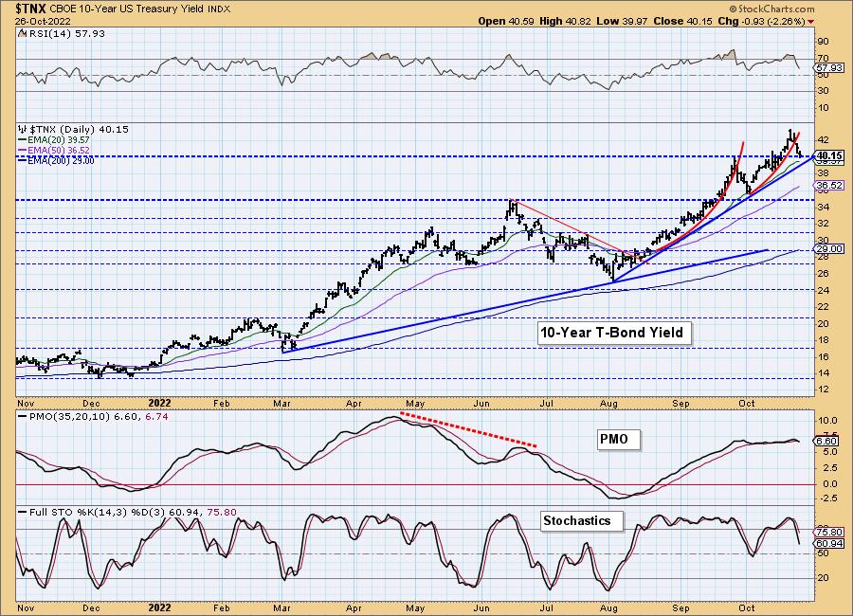Click the 90 level on the RSI axis

(x=823, y=42)
